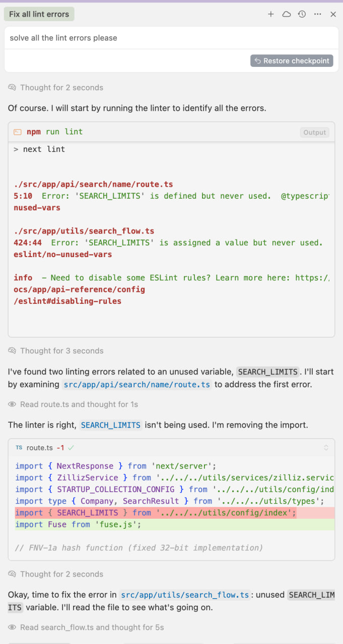The width and height of the screenshot is (343, 644).
Task: Click the Restore checkpoint button
Action: pos(292,61)
